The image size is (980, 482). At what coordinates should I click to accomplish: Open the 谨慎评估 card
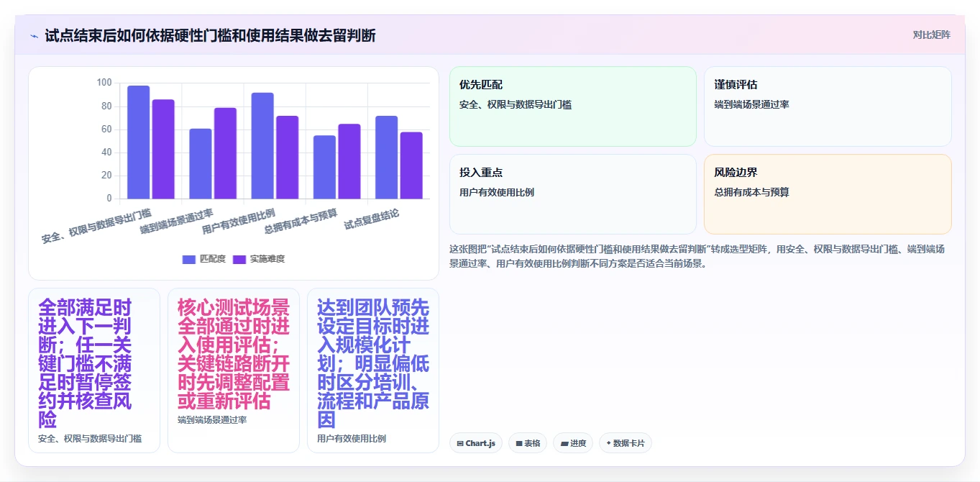click(x=828, y=106)
